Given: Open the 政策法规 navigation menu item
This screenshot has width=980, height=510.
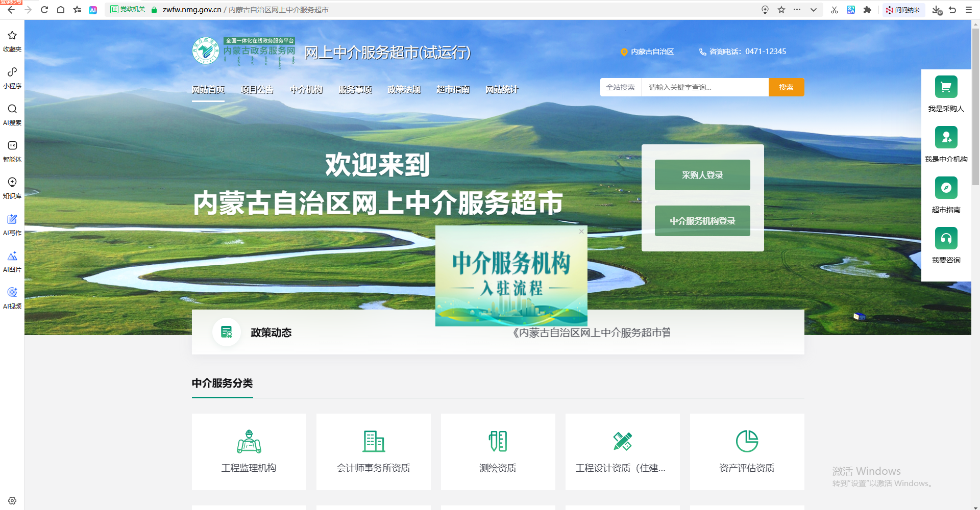Looking at the screenshot, I should (x=404, y=90).
